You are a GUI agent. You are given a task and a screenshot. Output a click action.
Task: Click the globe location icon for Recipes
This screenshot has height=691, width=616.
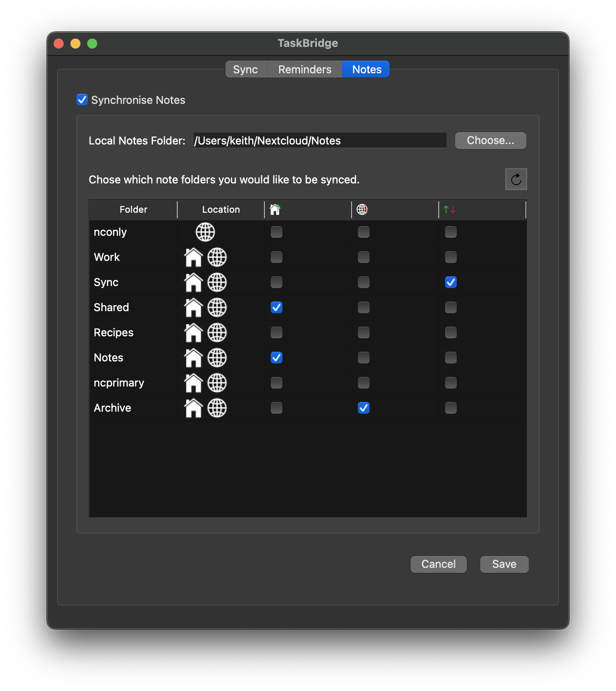217,333
